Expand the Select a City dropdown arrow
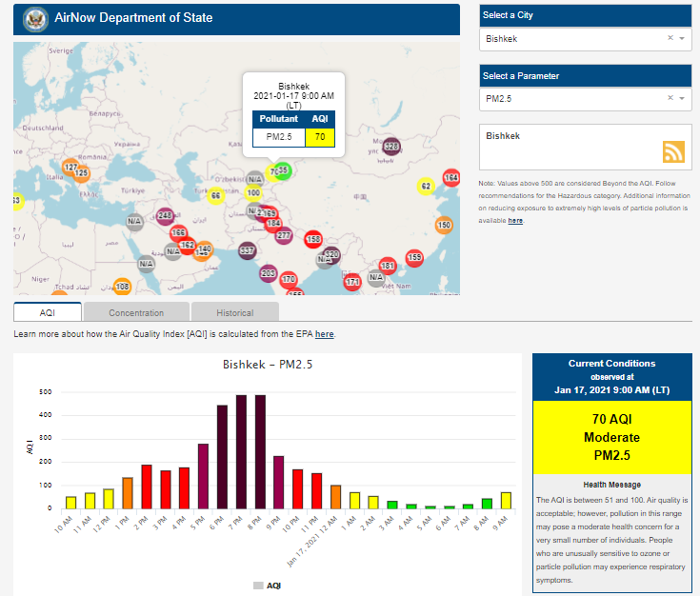Screen dimensions: 700x596 point(682,39)
